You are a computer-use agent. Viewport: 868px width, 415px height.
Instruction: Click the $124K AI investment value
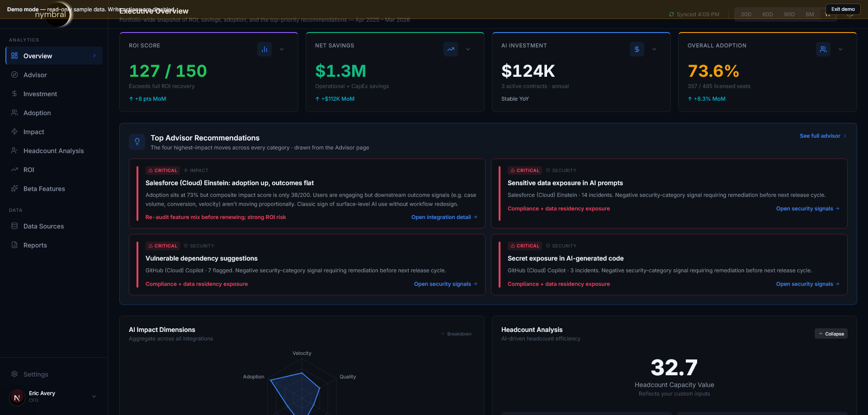pos(528,71)
